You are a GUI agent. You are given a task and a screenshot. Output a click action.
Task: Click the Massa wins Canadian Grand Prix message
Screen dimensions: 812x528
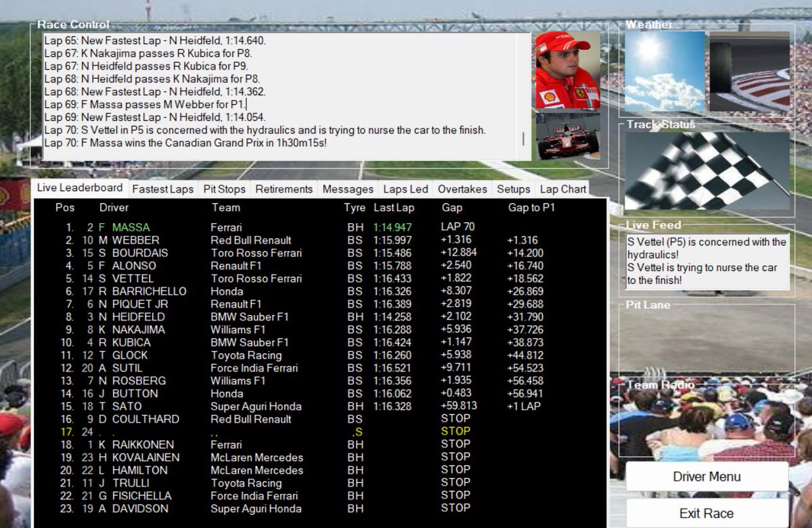[185, 143]
